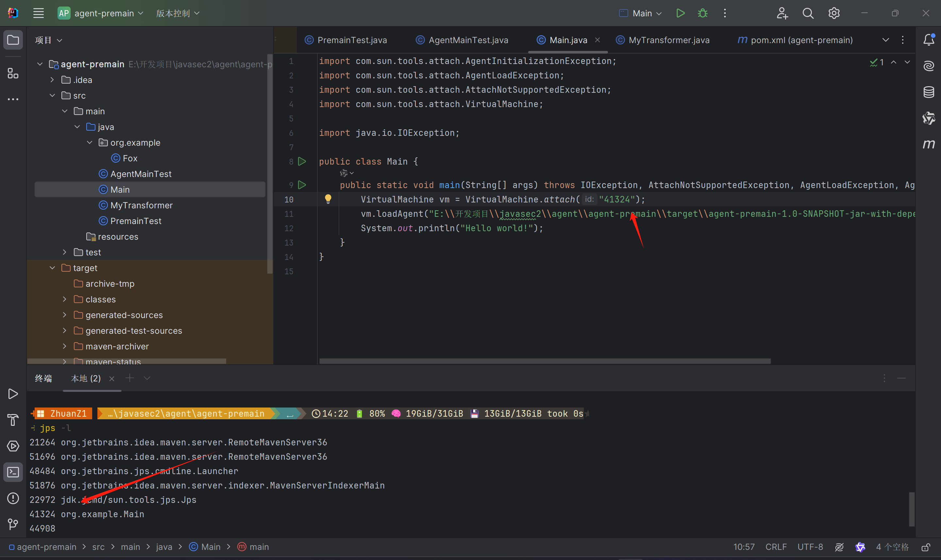The image size is (941, 560).
Task: Open the Database tool window icon
Action: coord(929,92)
